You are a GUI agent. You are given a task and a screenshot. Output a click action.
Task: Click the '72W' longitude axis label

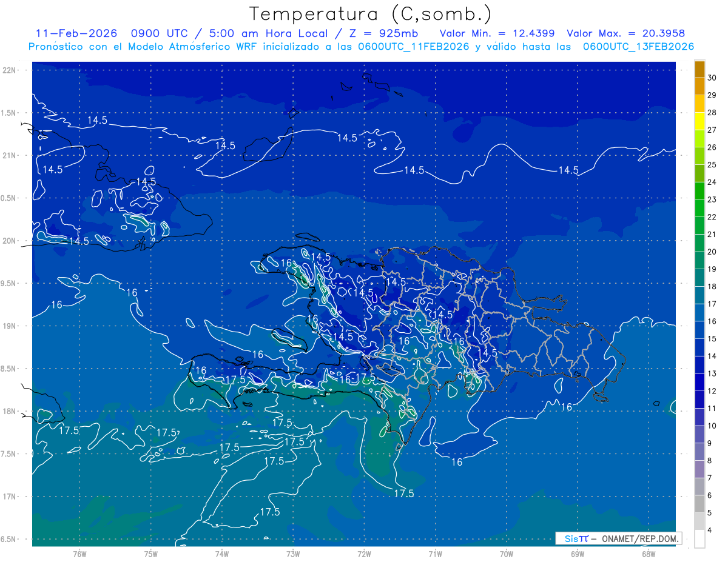365,554
